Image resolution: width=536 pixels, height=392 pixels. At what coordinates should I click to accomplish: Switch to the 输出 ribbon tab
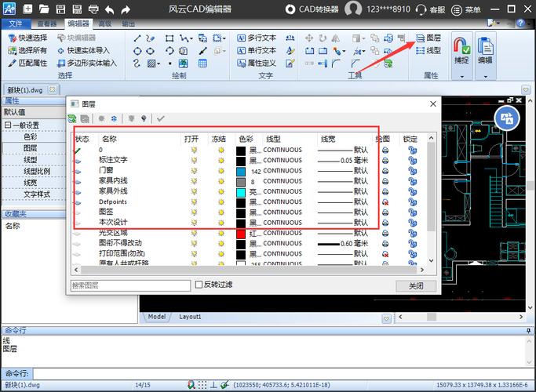[128, 24]
